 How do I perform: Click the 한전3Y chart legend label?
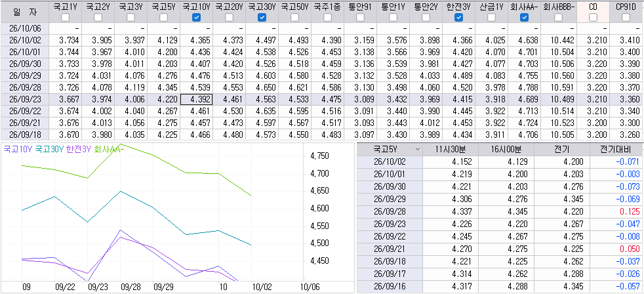tap(79, 150)
